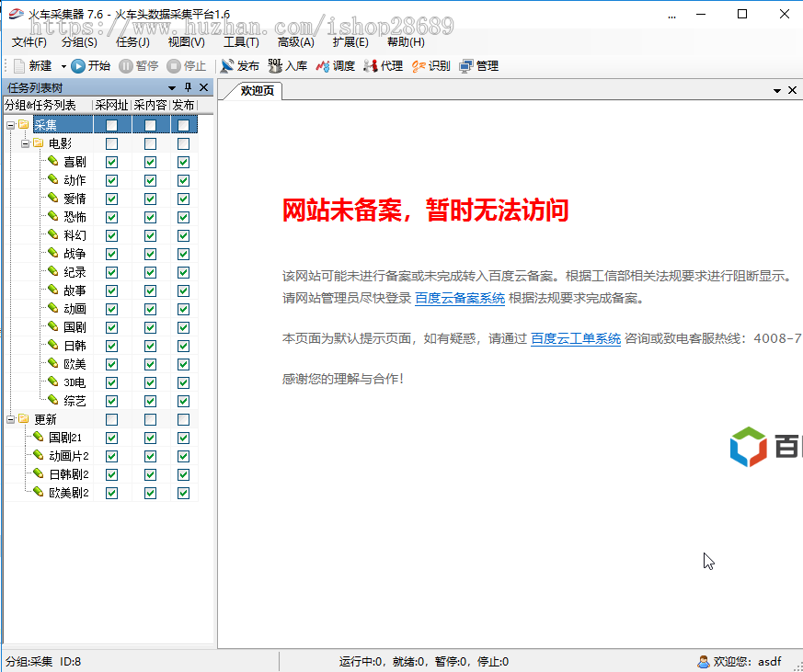Open the 百度云工单系统 link

click(575, 338)
